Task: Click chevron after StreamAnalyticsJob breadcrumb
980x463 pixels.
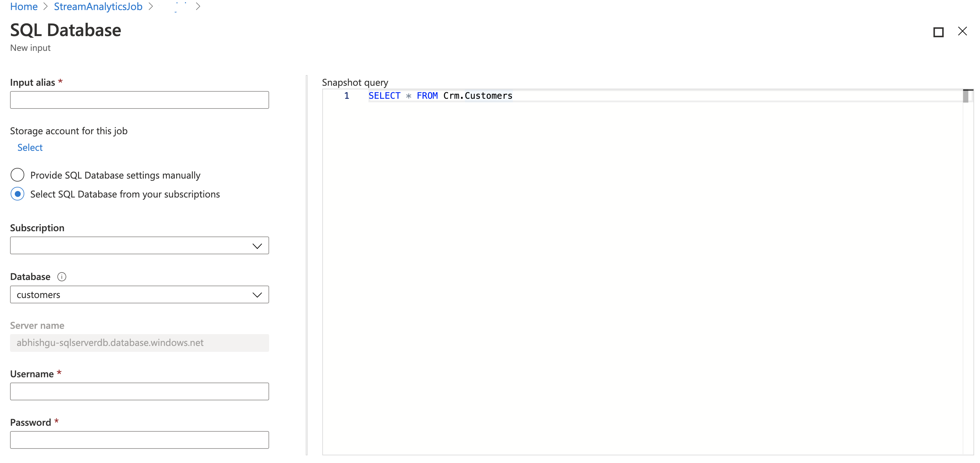Action: [x=151, y=7]
